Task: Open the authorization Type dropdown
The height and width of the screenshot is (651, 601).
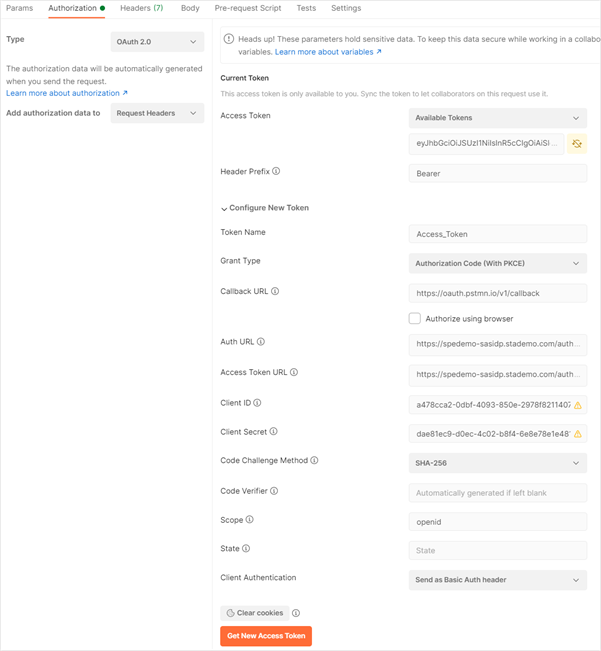Action: pos(157,42)
